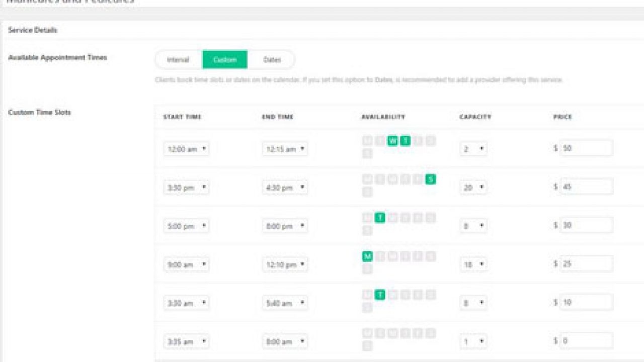Enable Sunday for the 3:35 am slot

click(x=367, y=346)
